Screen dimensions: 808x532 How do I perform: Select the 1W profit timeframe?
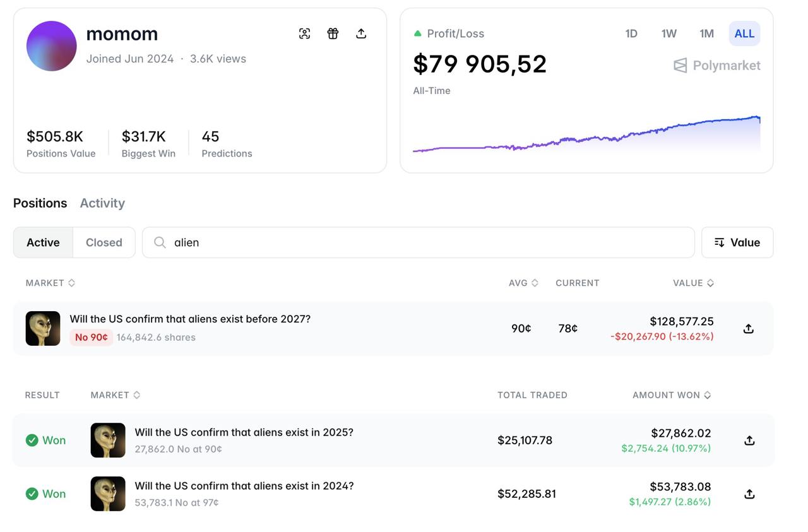point(668,33)
